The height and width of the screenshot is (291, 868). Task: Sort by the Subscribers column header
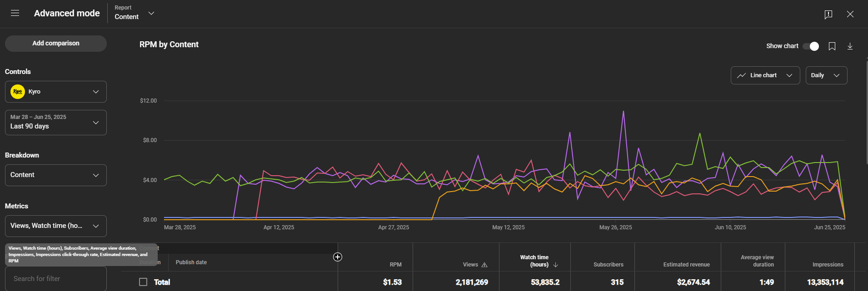click(609, 265)
